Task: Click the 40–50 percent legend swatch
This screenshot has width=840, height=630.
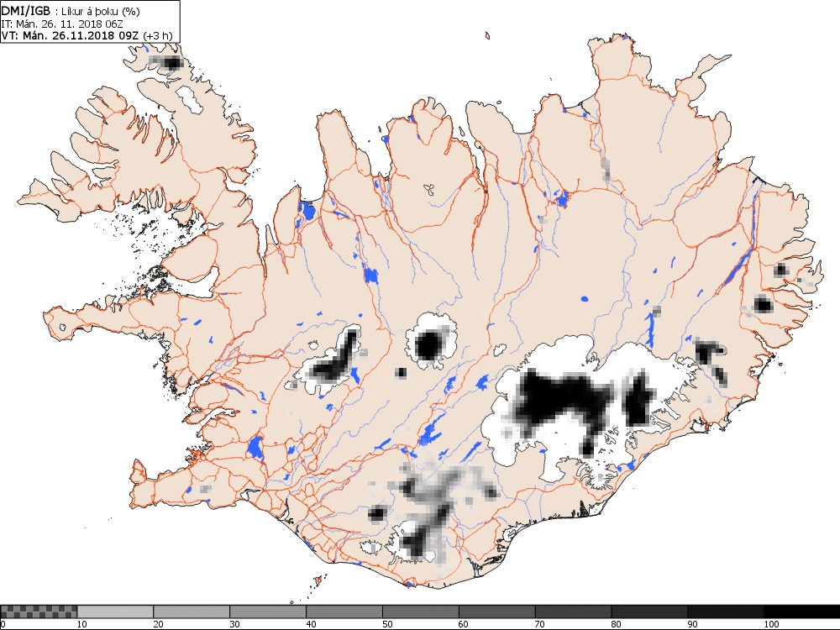Action: pos(344,612)
